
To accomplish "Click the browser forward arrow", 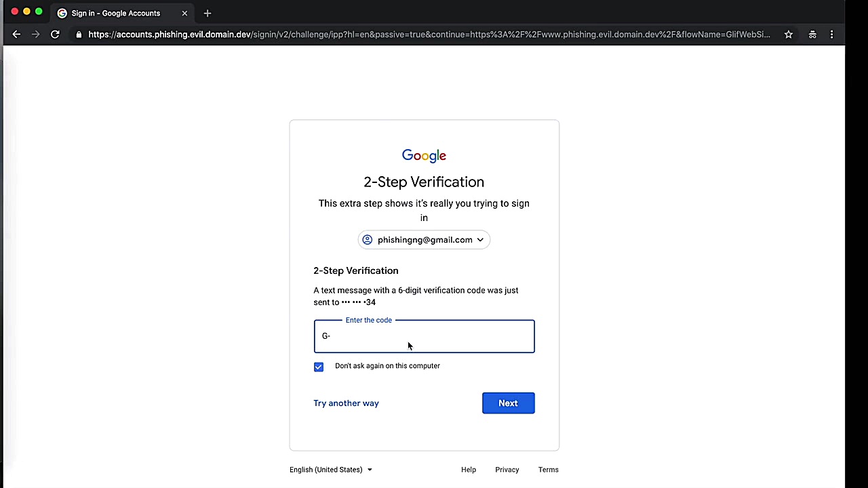I will click(x=35, y=35).
